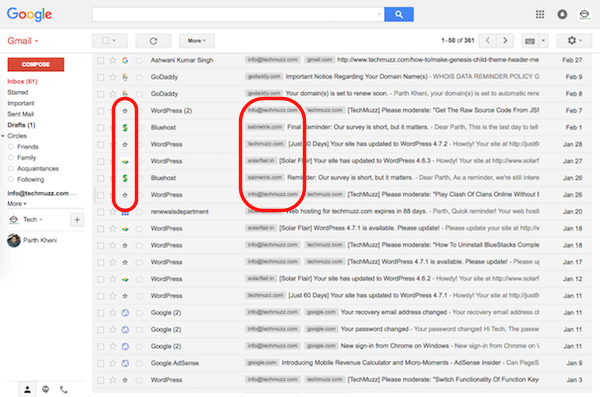Open the Gmail product switcher dropdown

click(x=23, y=41)
